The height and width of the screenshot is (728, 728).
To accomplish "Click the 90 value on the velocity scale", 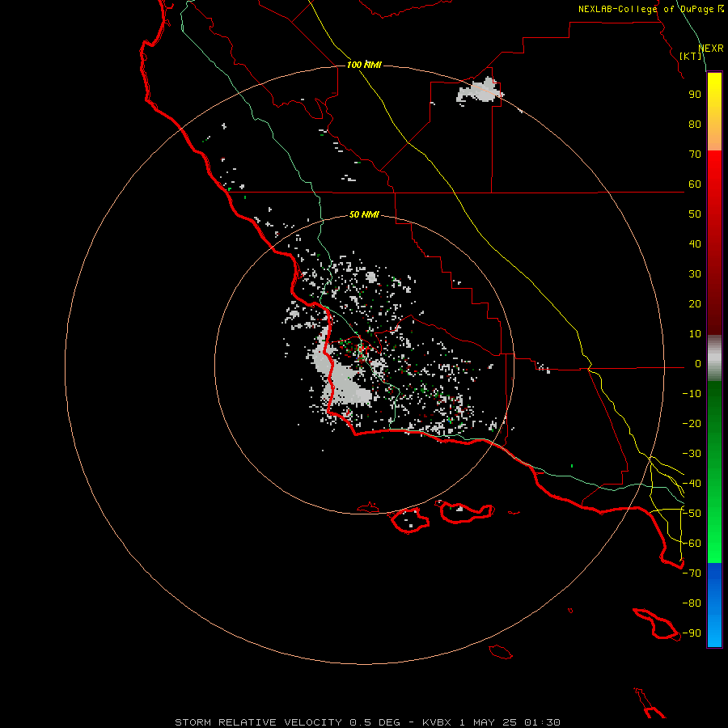I will [695, 95].
